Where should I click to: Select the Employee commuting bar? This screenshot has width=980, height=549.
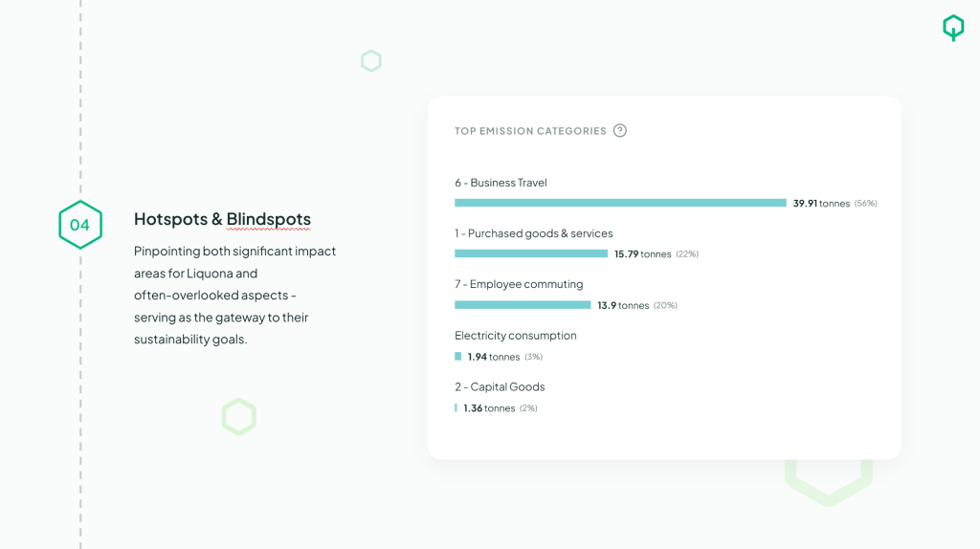[523, 305]
